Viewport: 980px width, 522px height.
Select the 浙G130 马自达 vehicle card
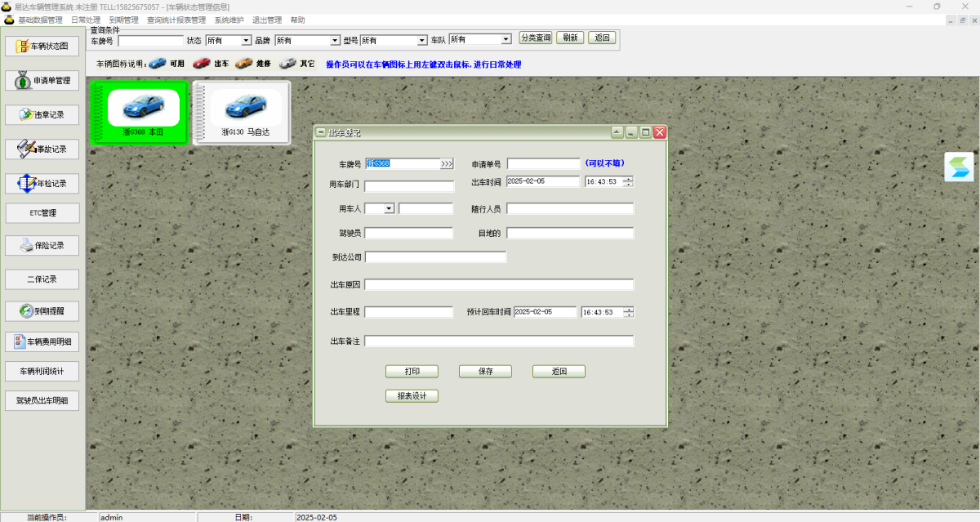pos(242,113)
